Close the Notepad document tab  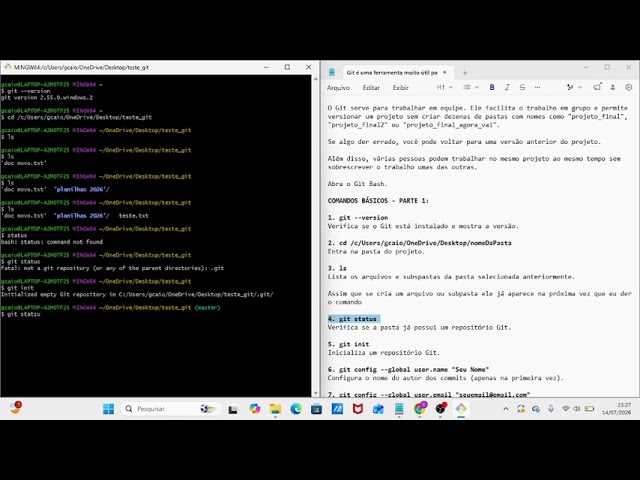point(445,72)
